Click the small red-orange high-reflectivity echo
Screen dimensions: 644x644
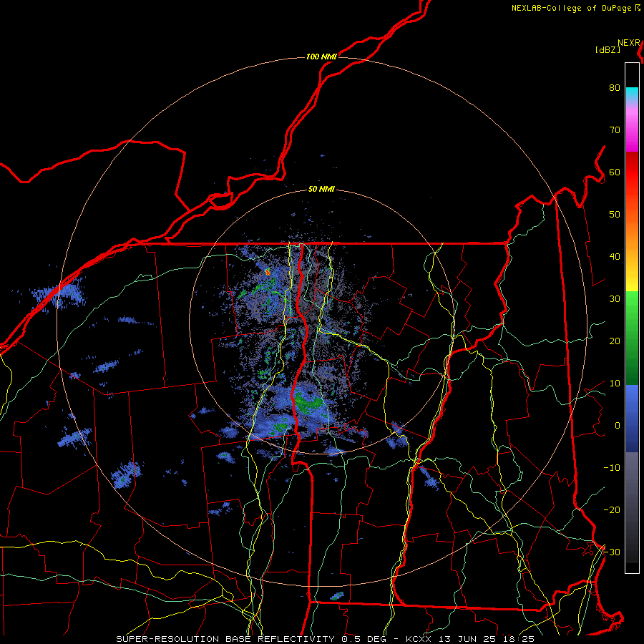coord(268,272)
